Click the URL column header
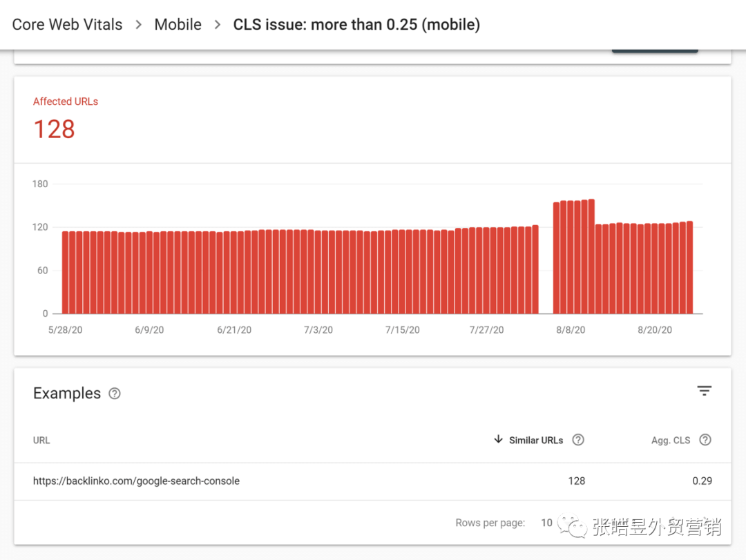 tap(41, 440)
